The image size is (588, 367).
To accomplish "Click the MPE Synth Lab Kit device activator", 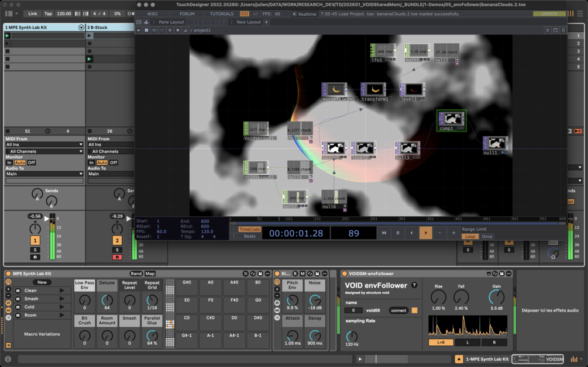I will click(x=8, y=273).
